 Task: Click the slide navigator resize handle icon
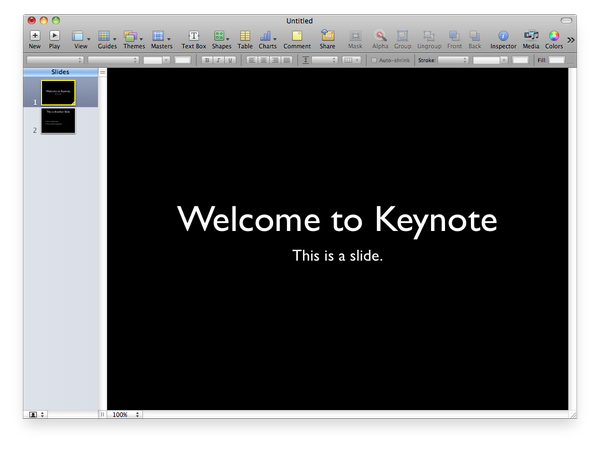coord(103,72)
